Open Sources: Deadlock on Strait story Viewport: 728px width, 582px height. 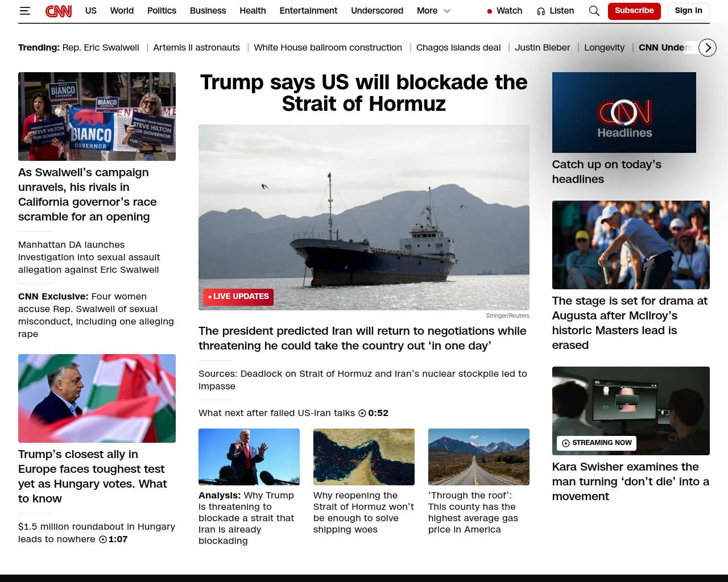[363, 380]
